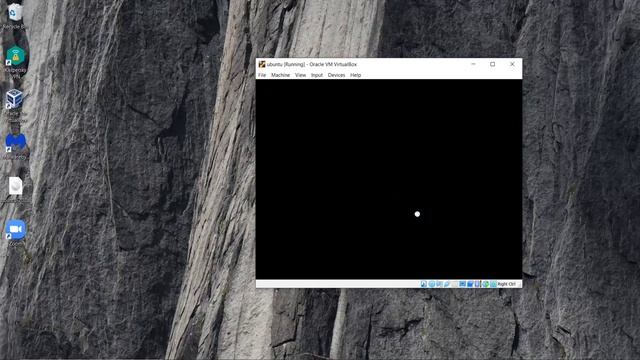Click the keyboard capture indicator icon

tap(493, 284)
